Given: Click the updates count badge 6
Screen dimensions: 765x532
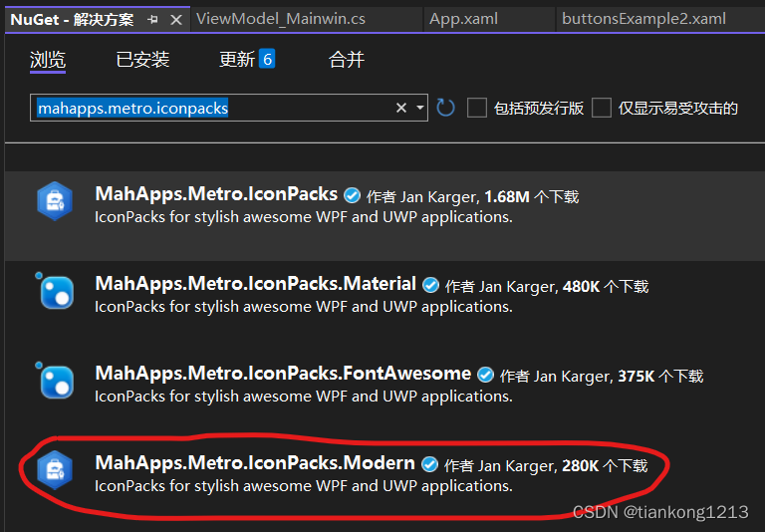Looking at the screenshot, I should point(267,59).
